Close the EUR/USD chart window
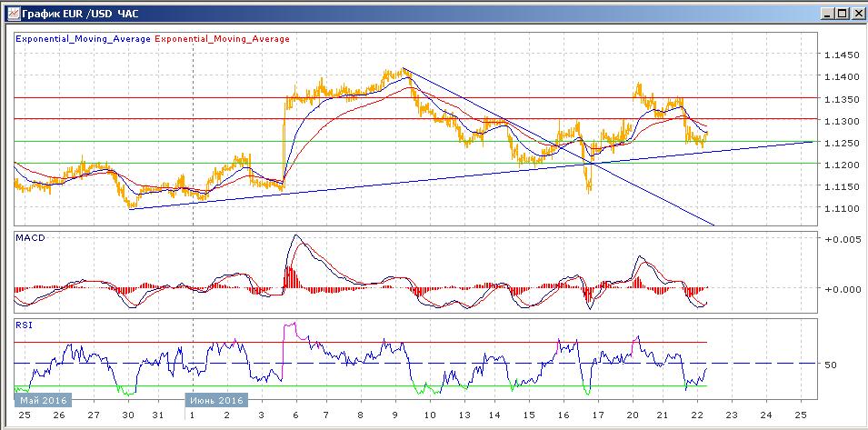868x430 pixels. 855,13
